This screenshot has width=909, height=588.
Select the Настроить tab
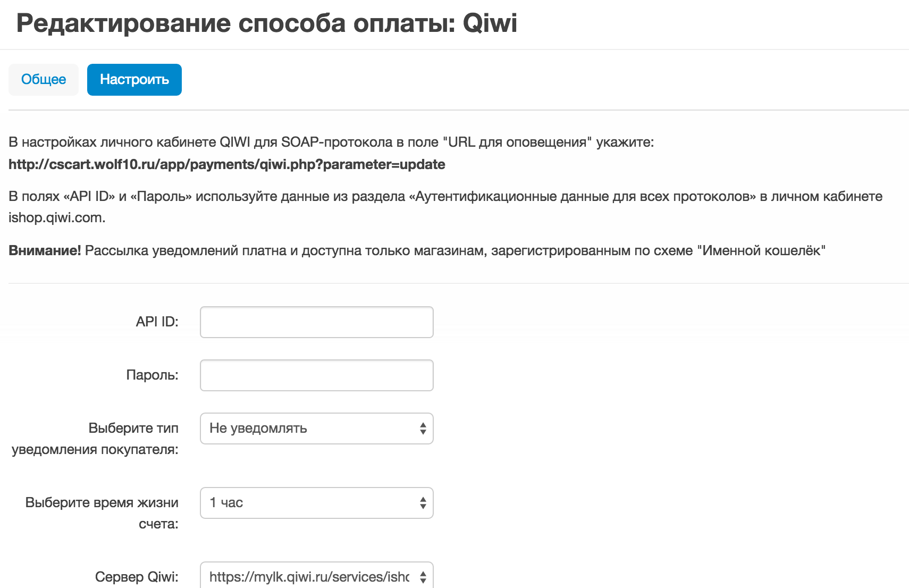click(134, 80)
